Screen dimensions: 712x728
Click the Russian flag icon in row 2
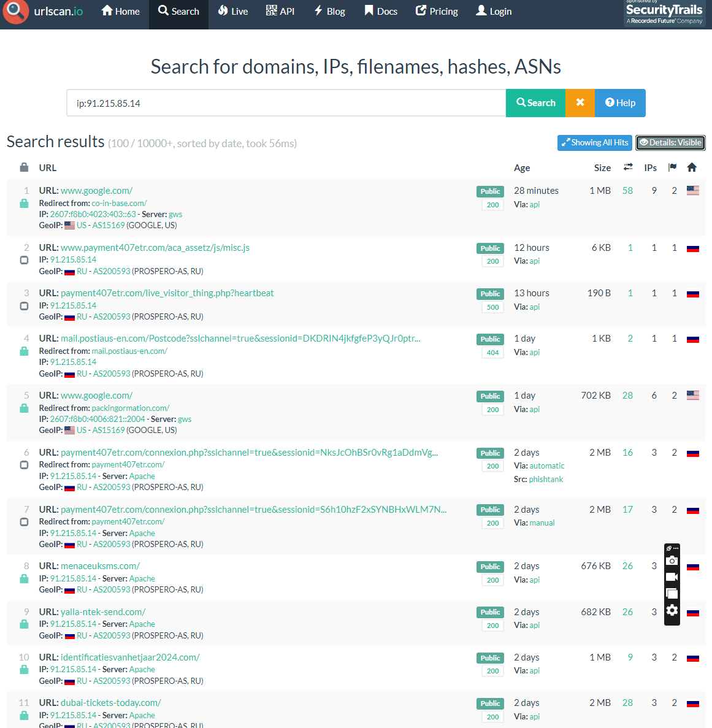click(x=693, y=248)
